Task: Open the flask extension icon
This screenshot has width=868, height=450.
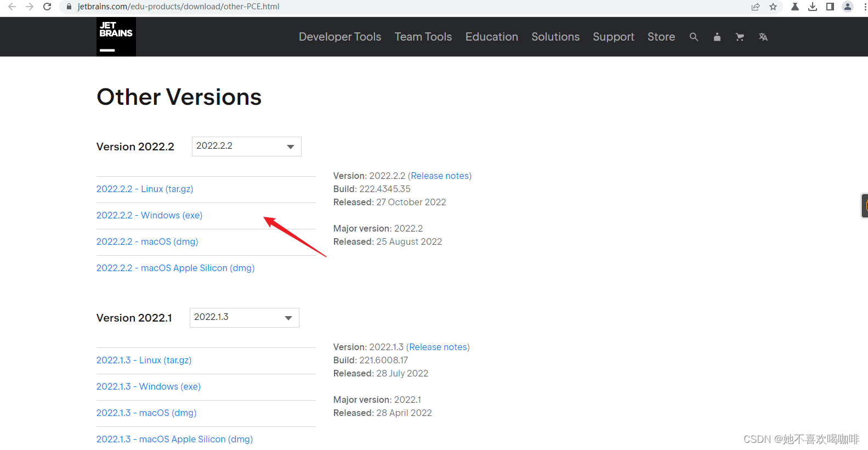Action: 795,7
